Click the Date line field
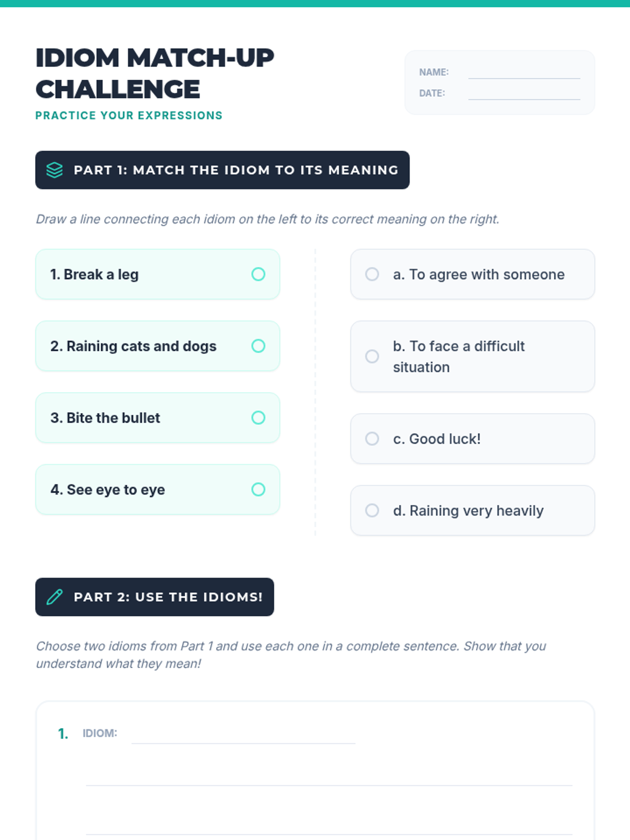This screenshot has width=630, height=840. pos(524,93)
